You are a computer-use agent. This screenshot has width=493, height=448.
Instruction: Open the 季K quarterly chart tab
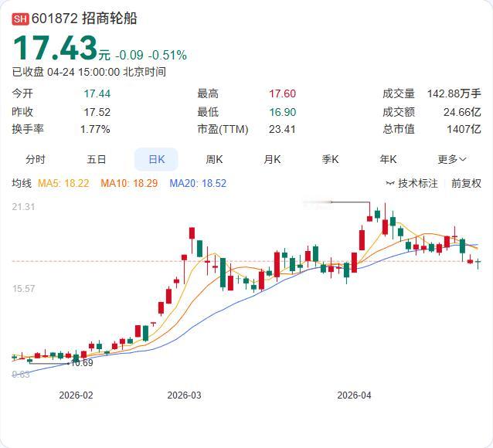tap(330, 159)
